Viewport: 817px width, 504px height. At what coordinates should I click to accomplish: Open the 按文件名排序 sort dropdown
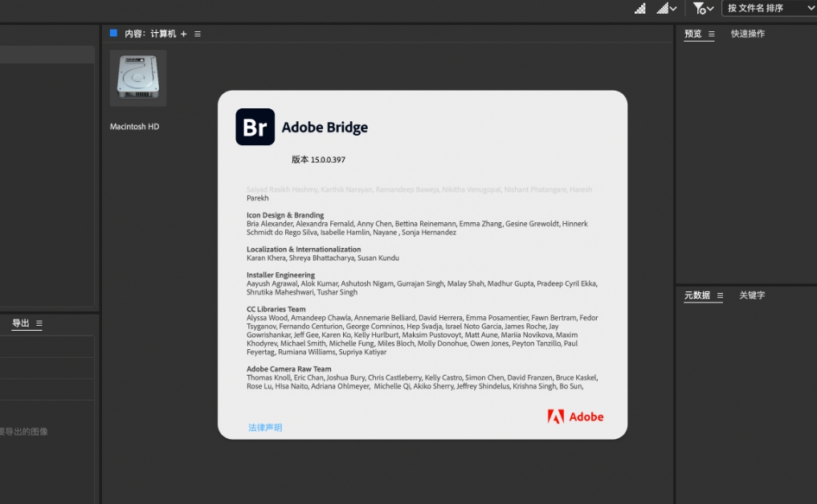coord(770,8)
